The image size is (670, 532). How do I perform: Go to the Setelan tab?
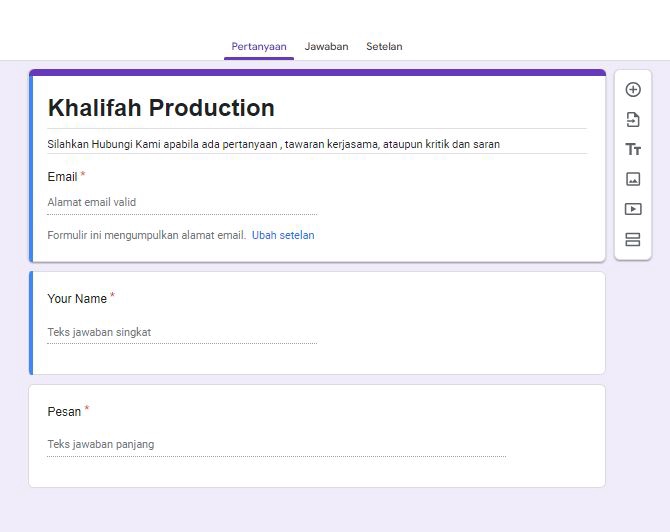[x=384, y=46]
